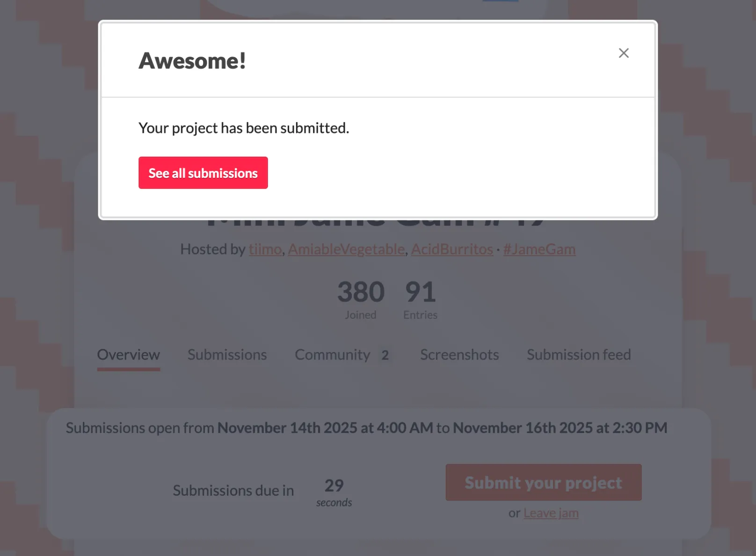Switch to the Submissions tab

pyautogui.click(x=227, y=355)
